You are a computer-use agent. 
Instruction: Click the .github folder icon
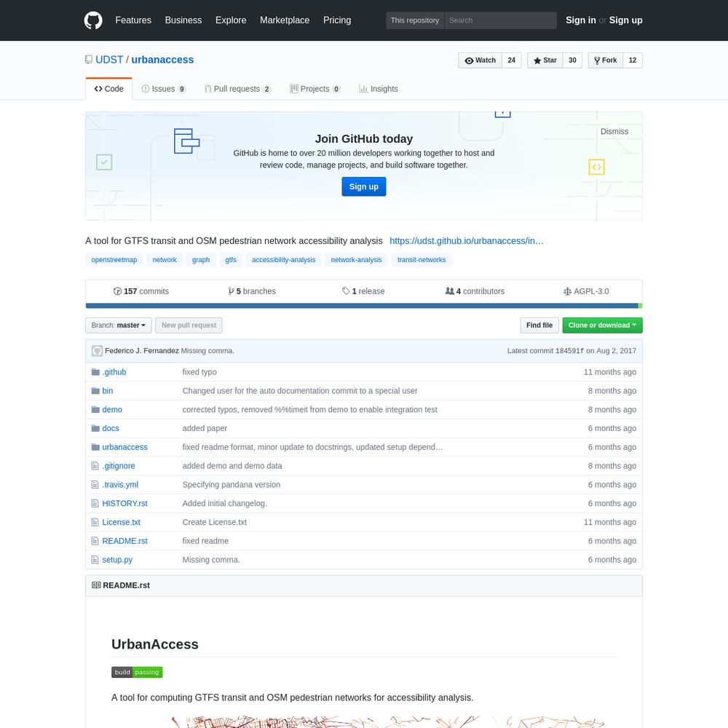(x=95, y=372)
